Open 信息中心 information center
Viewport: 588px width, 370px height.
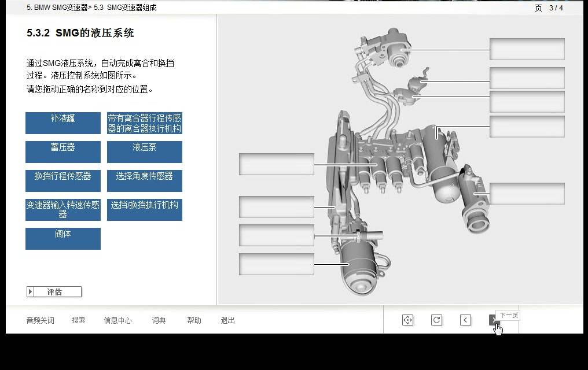coord(117,320)
